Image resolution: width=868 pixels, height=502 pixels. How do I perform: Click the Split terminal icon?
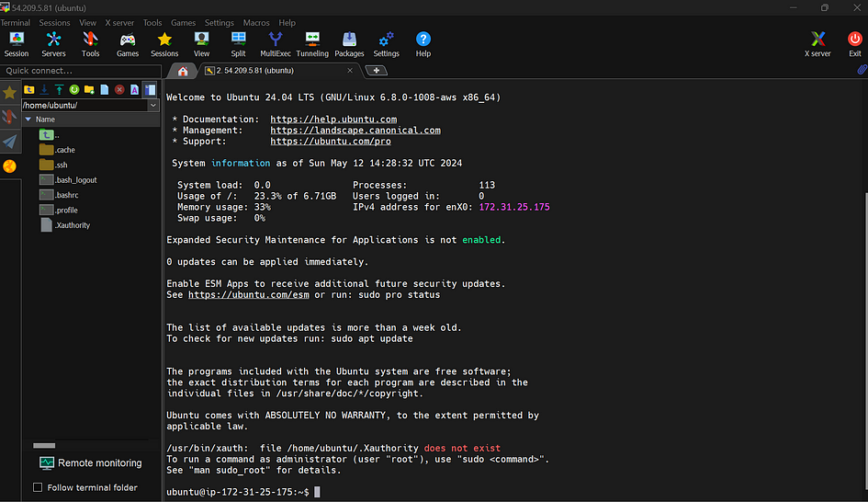click(x=239, y=44)
